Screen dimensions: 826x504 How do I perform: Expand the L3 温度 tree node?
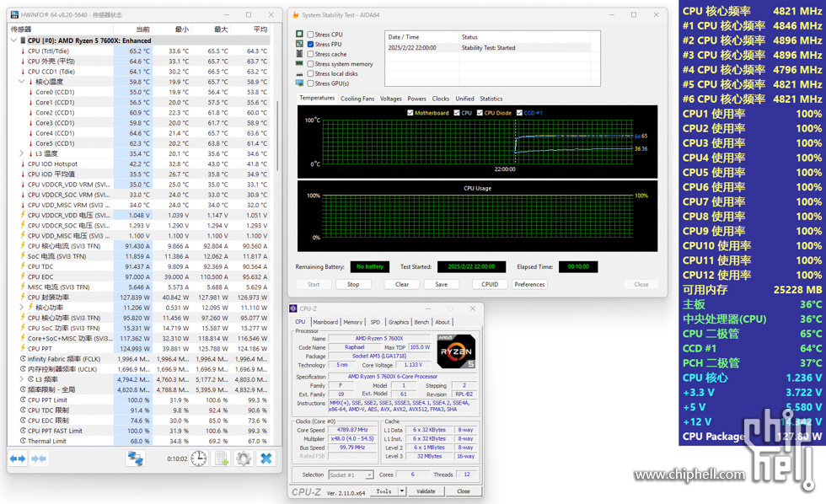(x=22, y=153)
